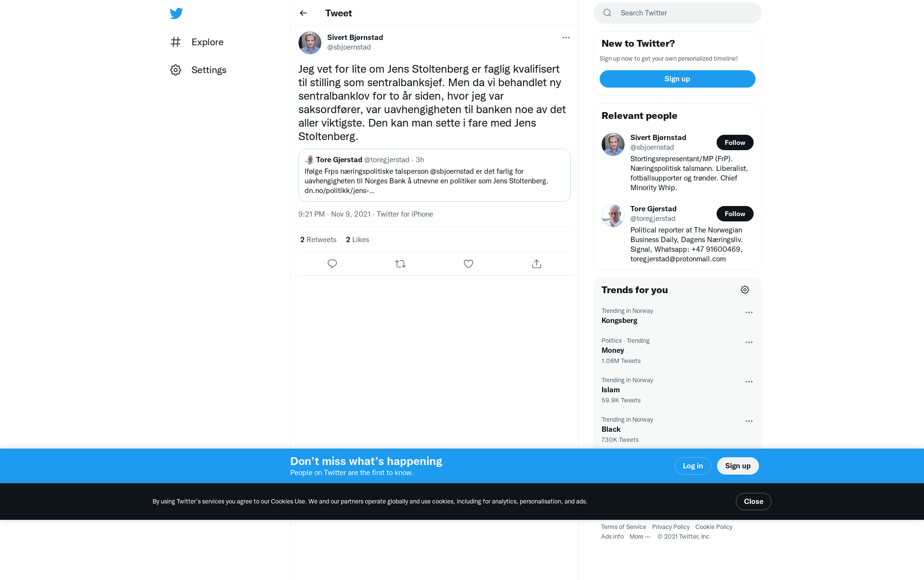
Task: Open the quoted tweet by Tore Gjerstad
Action: point(434,175)
